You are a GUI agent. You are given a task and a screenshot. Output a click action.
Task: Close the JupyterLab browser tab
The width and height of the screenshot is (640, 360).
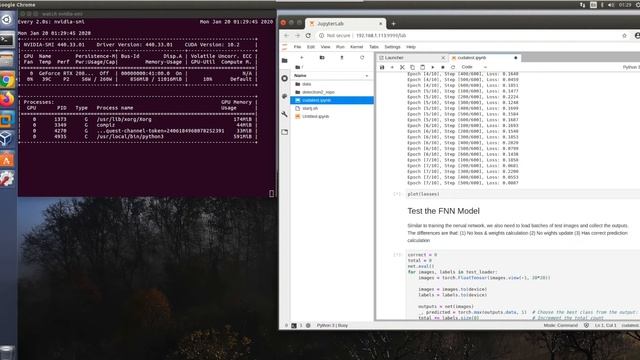coord(380,24)
